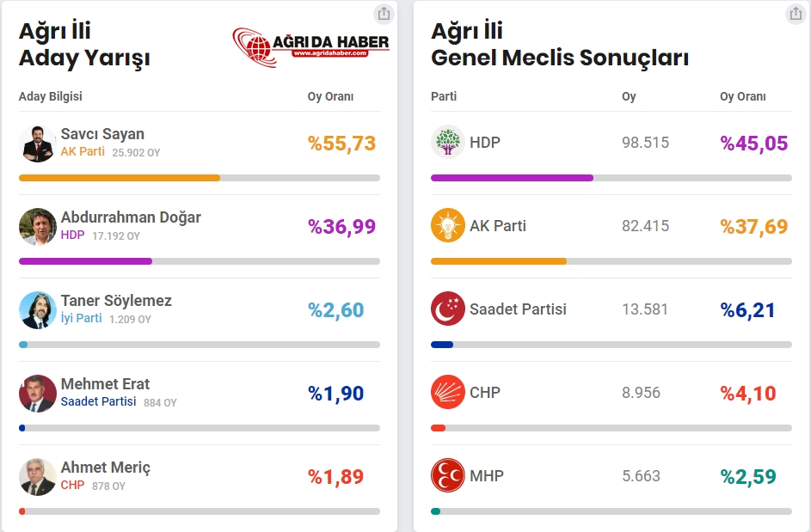Screen dimensions: 811x532
Task: Select the Savcı Sayan candidate name
Action: pos(102,134)
